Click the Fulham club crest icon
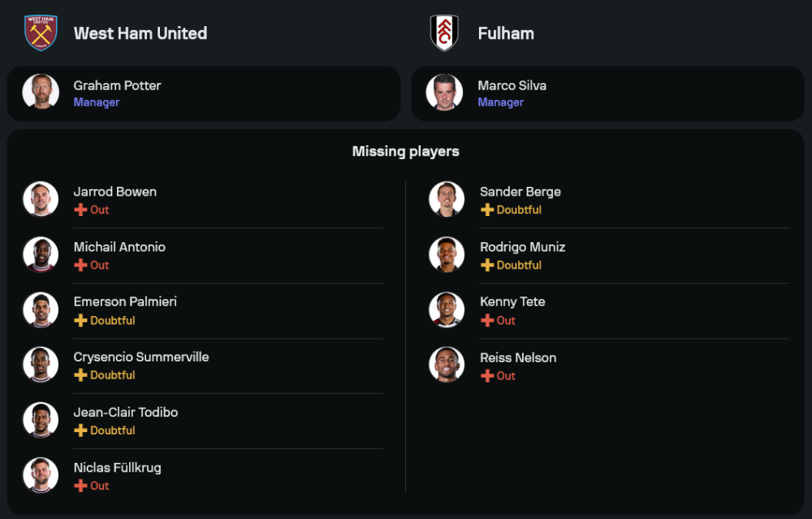Viewport: 812px width, 519px height. [x=444, y=33]
